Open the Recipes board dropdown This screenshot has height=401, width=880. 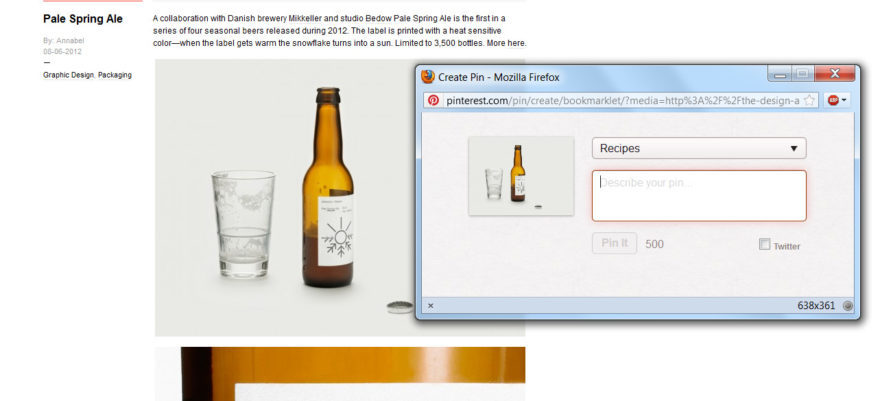699,148
